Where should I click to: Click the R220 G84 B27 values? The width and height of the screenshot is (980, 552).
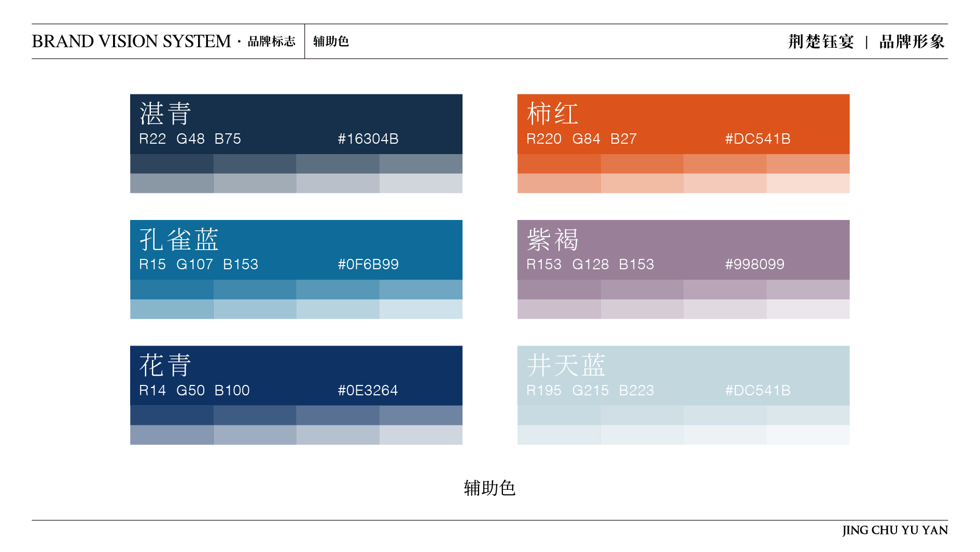(x=581, y=139)
